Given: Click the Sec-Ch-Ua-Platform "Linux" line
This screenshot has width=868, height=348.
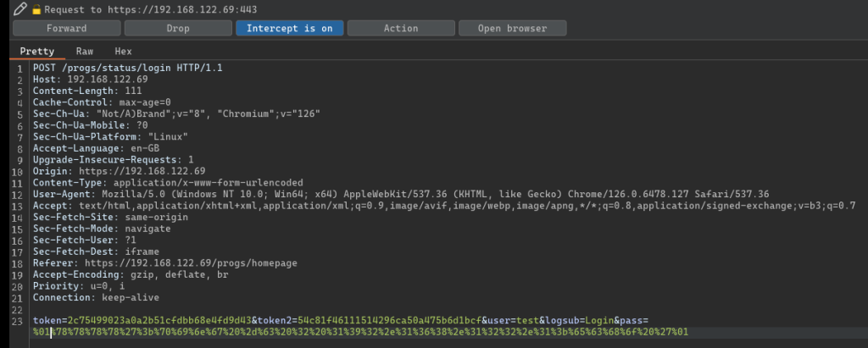Looking at the screenshot, I should [x=111, y=136].
